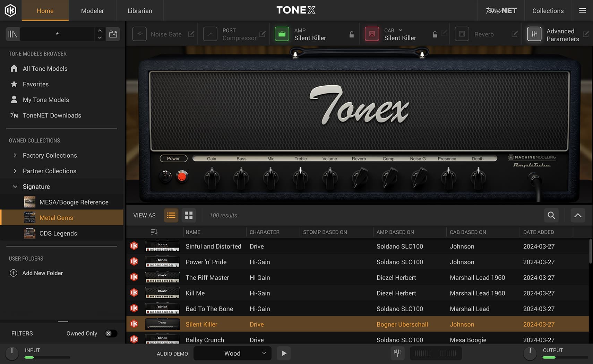Viewport: 593px width, 364px height.
Task: Select the Metal Gems collection
Action: click(56, 218)
